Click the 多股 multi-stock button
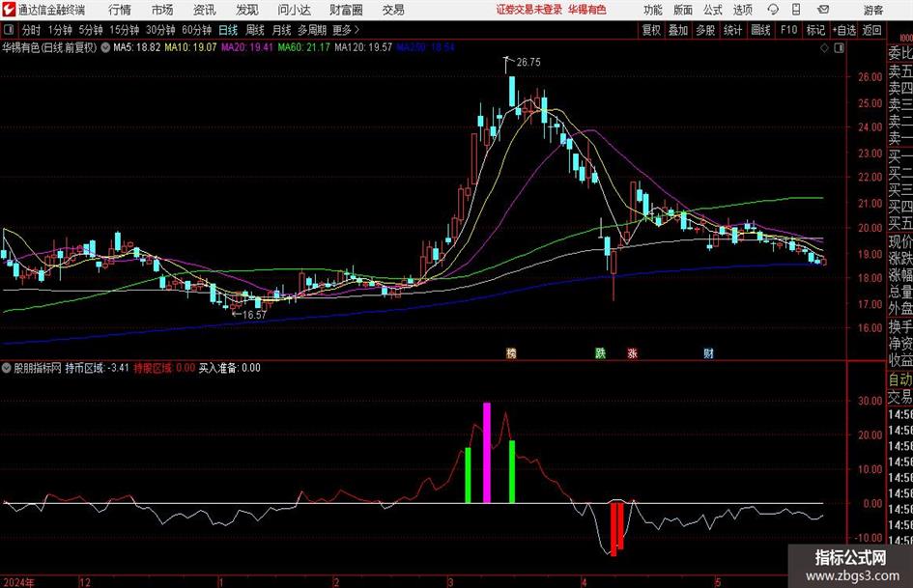 coord(705,30)
